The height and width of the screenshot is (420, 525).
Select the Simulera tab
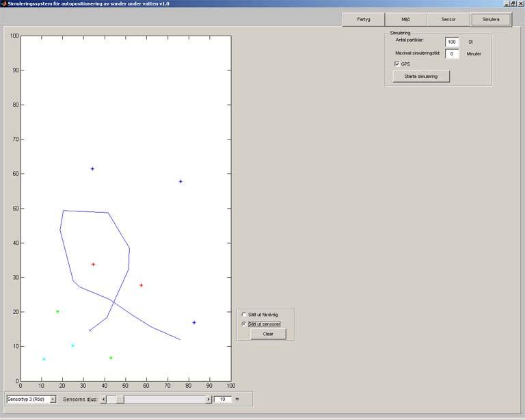pyautogui.click(x=491, y=19)
